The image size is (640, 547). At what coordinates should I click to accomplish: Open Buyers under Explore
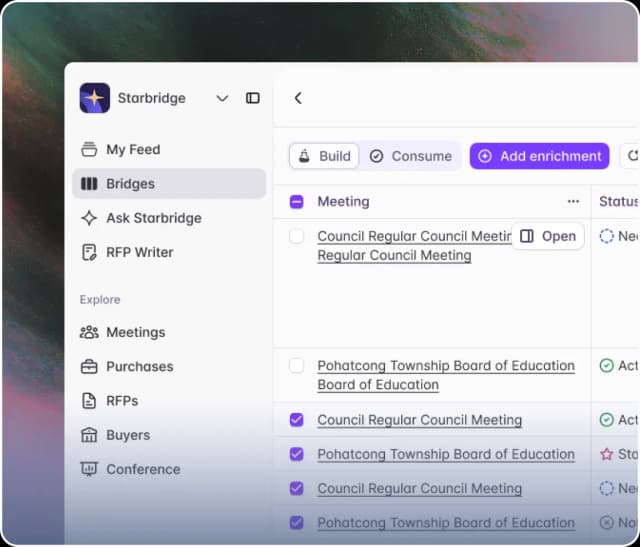tap(169, 435)
